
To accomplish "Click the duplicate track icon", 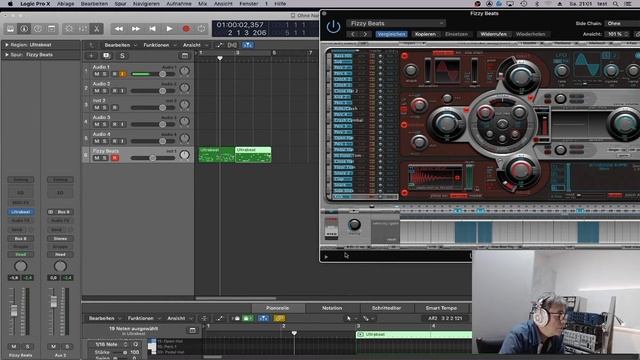I will point(107,56).
